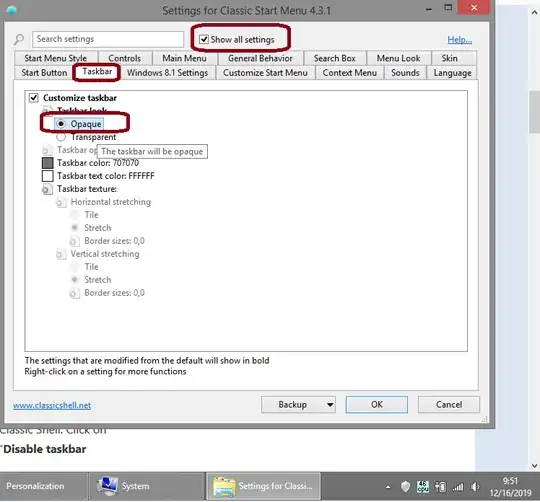Open the Windows 8.1 Settings tab
The width and height of the screenshot is (540, 502).
pos(167,73)
